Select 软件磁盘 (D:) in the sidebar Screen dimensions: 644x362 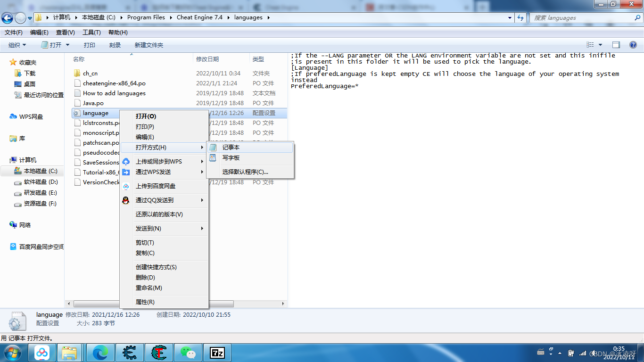click(x=36, y=182)
